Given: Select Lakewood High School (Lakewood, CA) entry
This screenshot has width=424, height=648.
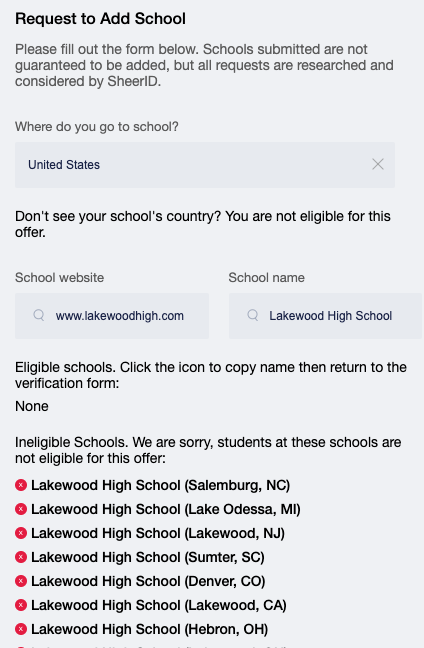Looking at the screenshot, I should point(159,605).
